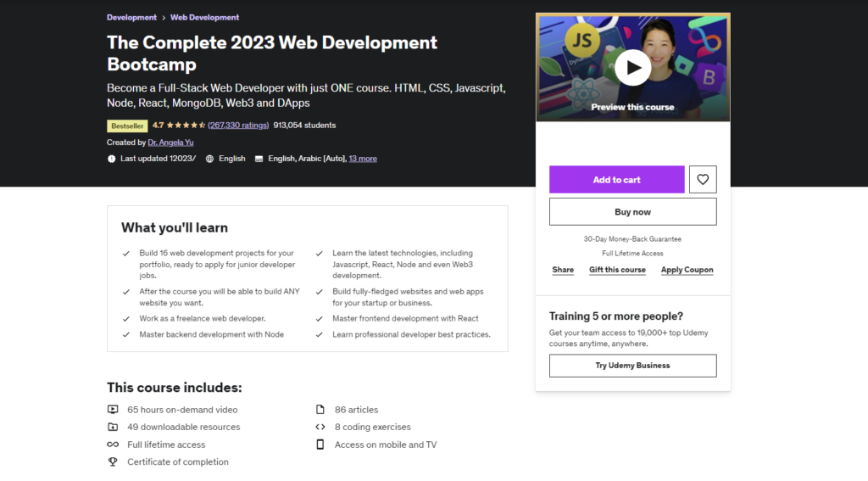Visit instructor Dr. Angela Yu's profile

click(x=170, y=143)
